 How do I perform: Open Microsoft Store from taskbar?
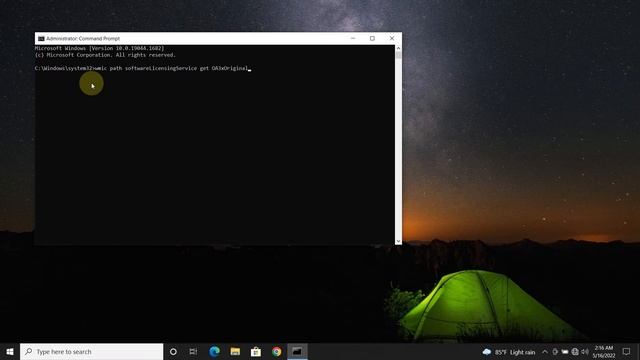(256, 351)
